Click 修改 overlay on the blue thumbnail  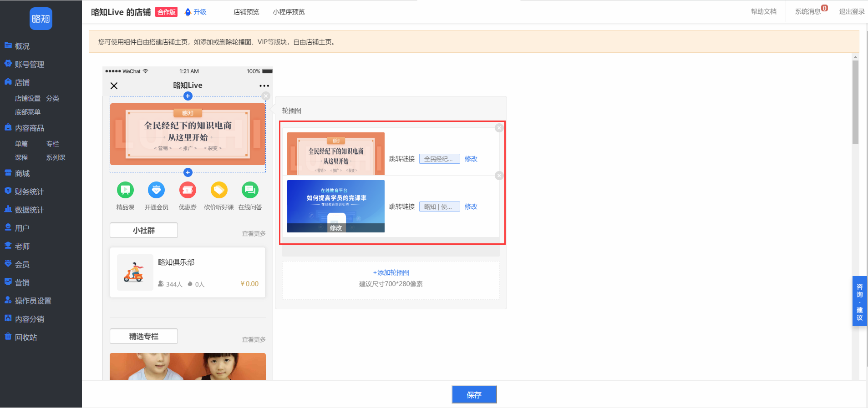[x=336, y=228]
